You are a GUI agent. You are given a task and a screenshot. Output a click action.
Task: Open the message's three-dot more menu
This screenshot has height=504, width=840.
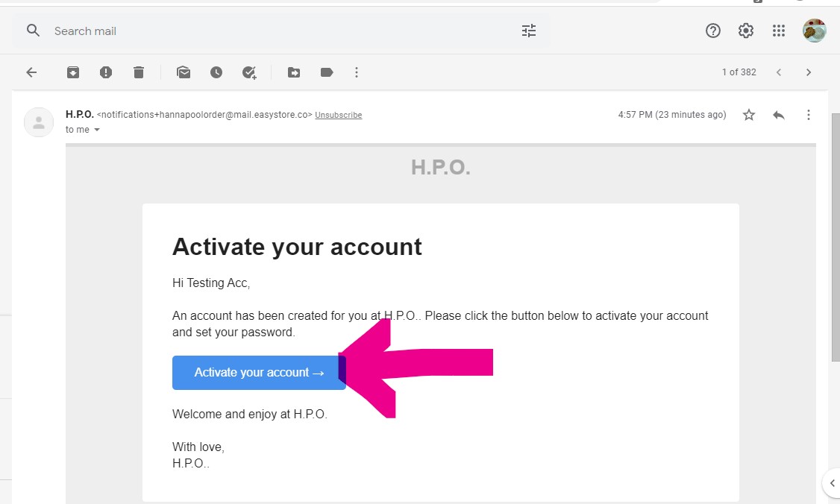coord(809,115)
